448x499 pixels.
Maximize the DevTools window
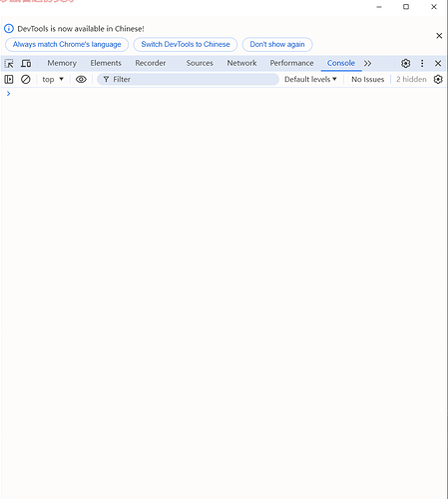pos(406,7)
